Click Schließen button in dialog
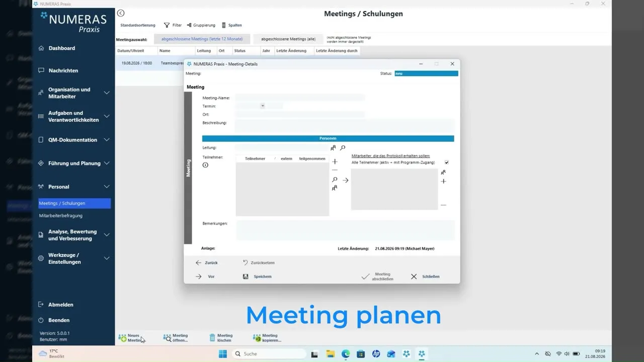Image resolution: width=644 pixels, height=362 pixels. 425,277
